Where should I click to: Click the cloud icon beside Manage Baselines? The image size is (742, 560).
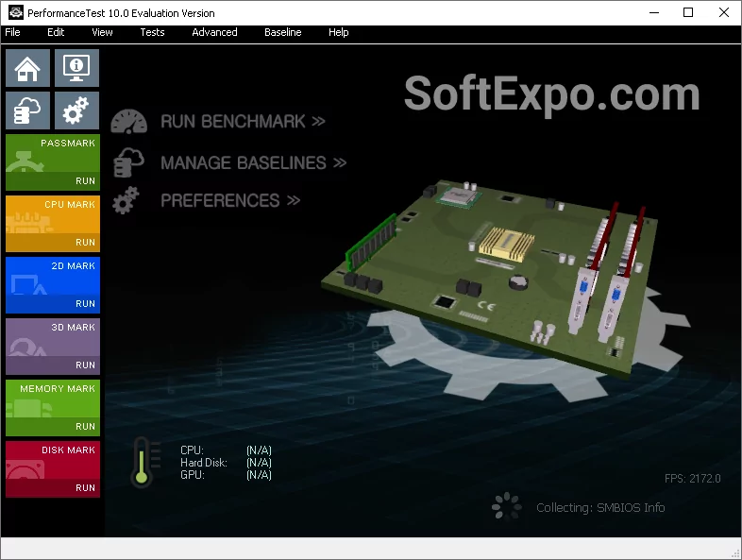(127, 162)
